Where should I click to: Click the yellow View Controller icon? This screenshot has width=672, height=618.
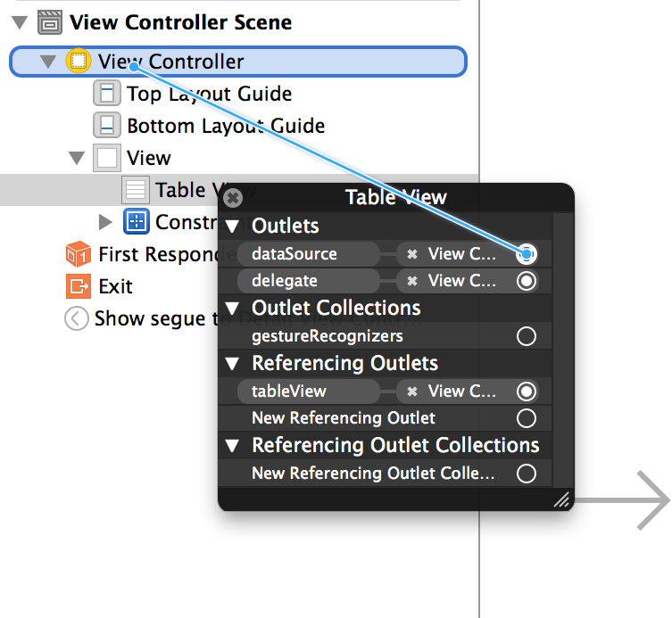click(79, 62)
